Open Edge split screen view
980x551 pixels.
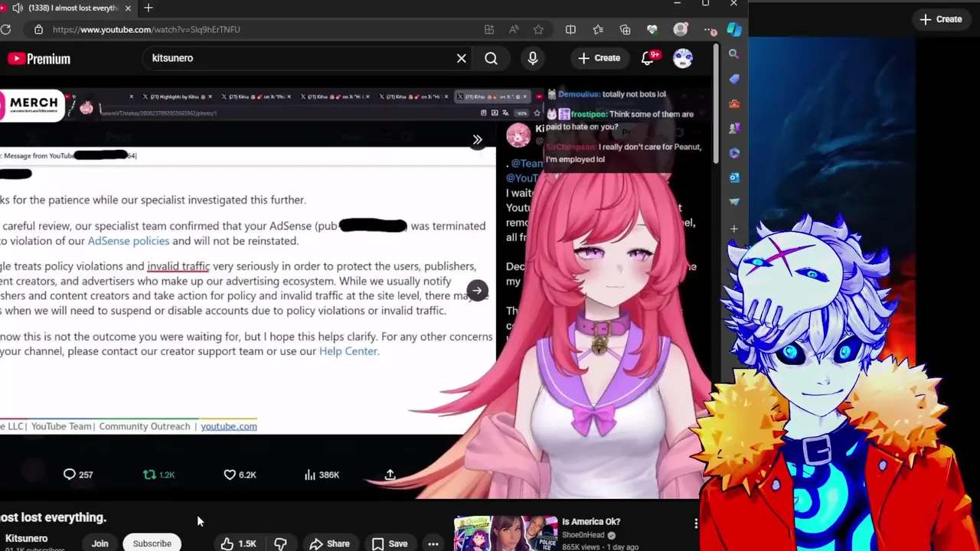(x=570, y=30)
